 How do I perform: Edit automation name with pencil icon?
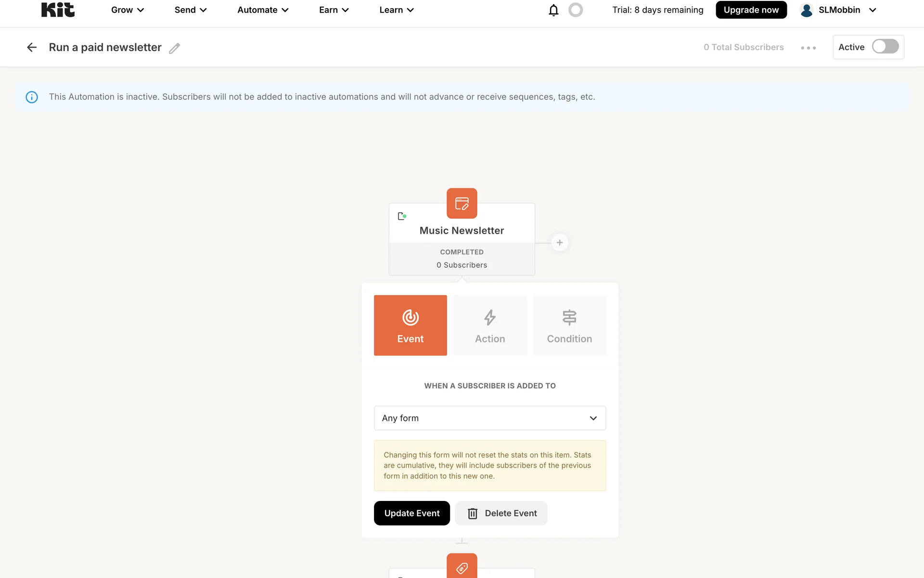coord(174,48)
